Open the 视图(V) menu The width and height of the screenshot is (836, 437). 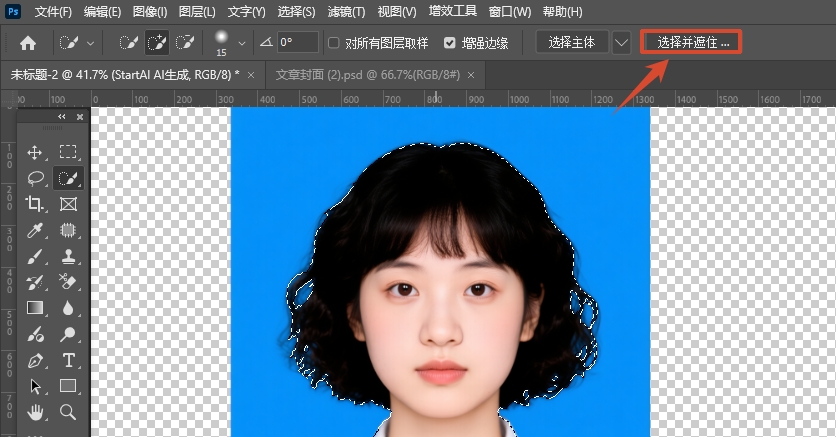397,11
